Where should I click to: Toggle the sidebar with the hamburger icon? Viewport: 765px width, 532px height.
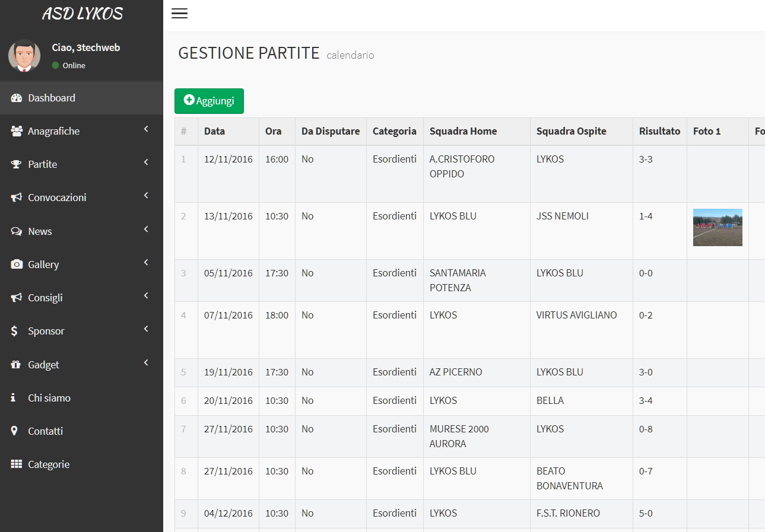click(179, 14)
